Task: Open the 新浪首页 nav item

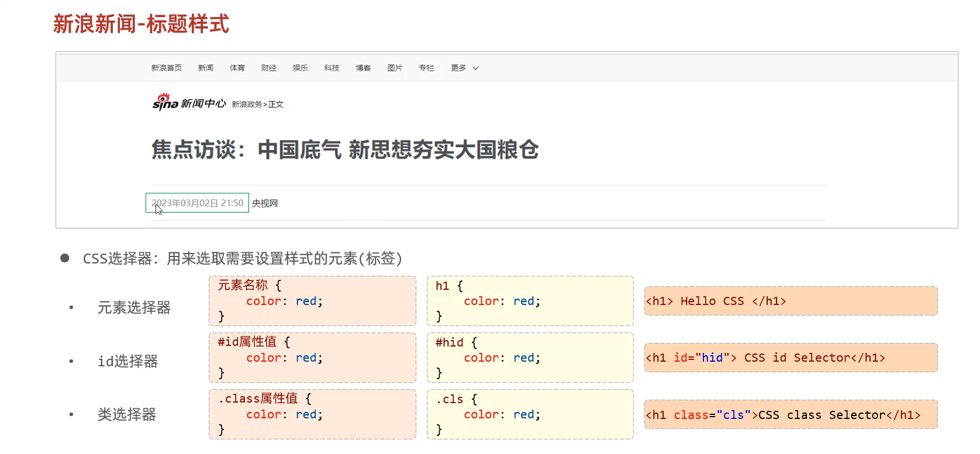Action: coord(167,68)
